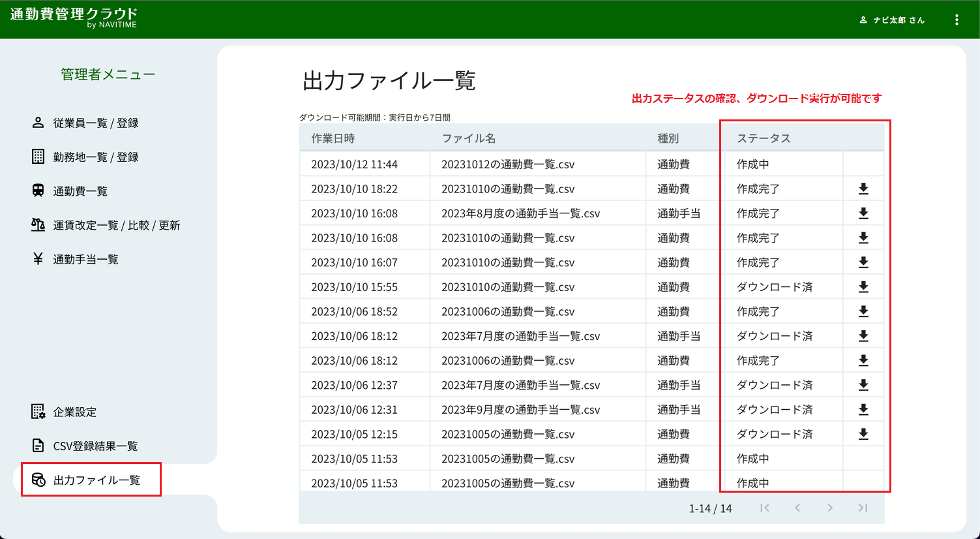
Task: Go to the first page of results
Action: click(x=765, y=508)
